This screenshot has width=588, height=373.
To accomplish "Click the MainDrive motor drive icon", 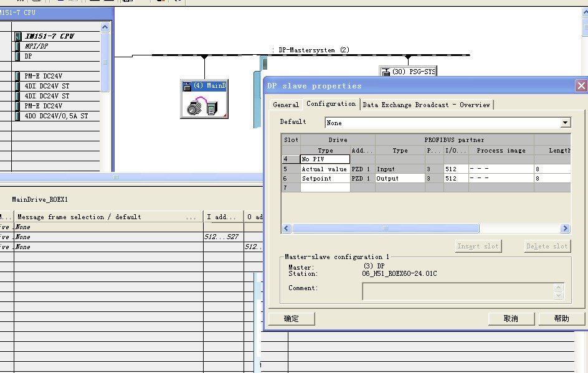I will (204, 106).
